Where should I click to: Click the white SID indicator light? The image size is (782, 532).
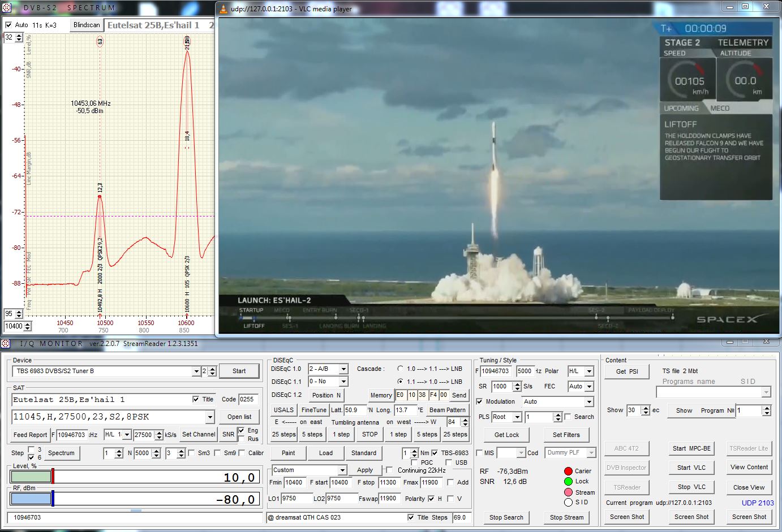568,502
